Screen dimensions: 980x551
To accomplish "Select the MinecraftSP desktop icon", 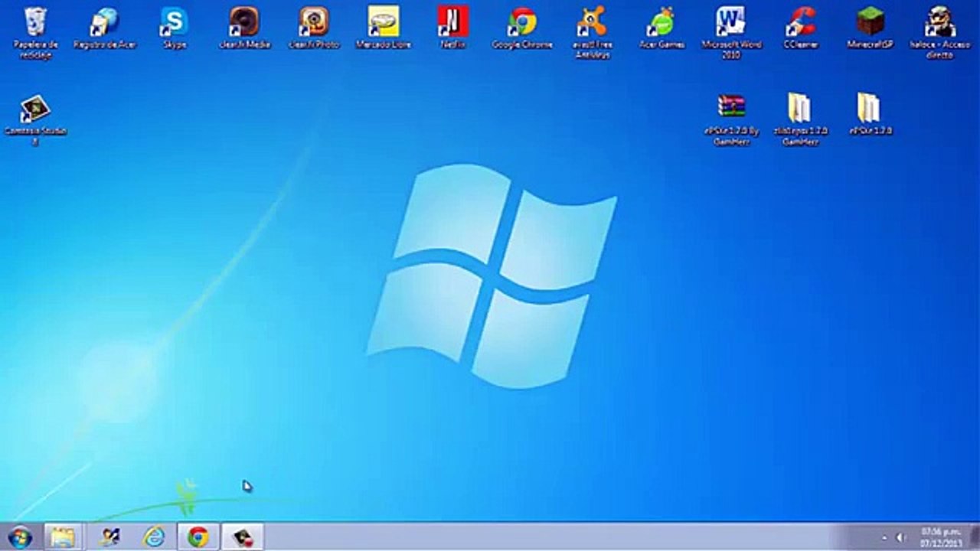I will 871,27.
